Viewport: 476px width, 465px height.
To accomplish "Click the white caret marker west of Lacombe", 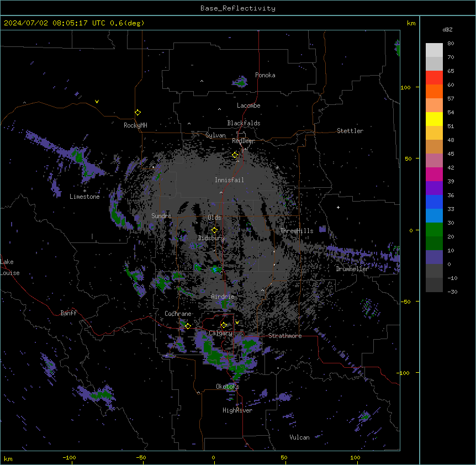I will click(219, 109).
